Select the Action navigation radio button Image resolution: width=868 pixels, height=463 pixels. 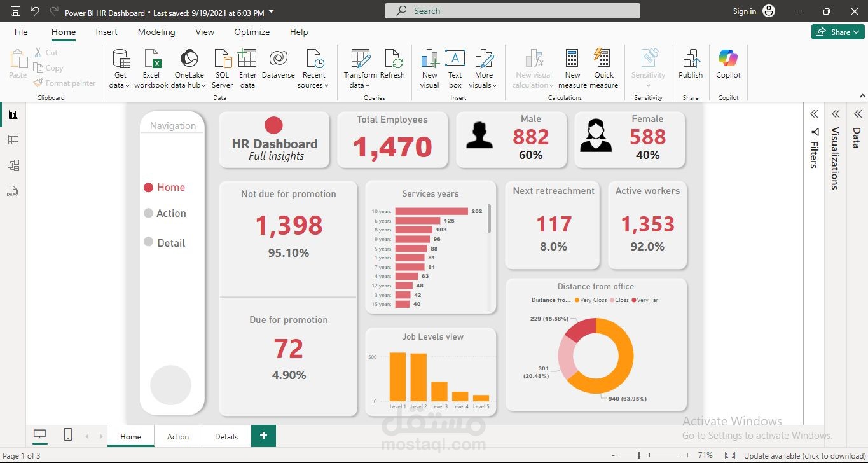[148, 213]
